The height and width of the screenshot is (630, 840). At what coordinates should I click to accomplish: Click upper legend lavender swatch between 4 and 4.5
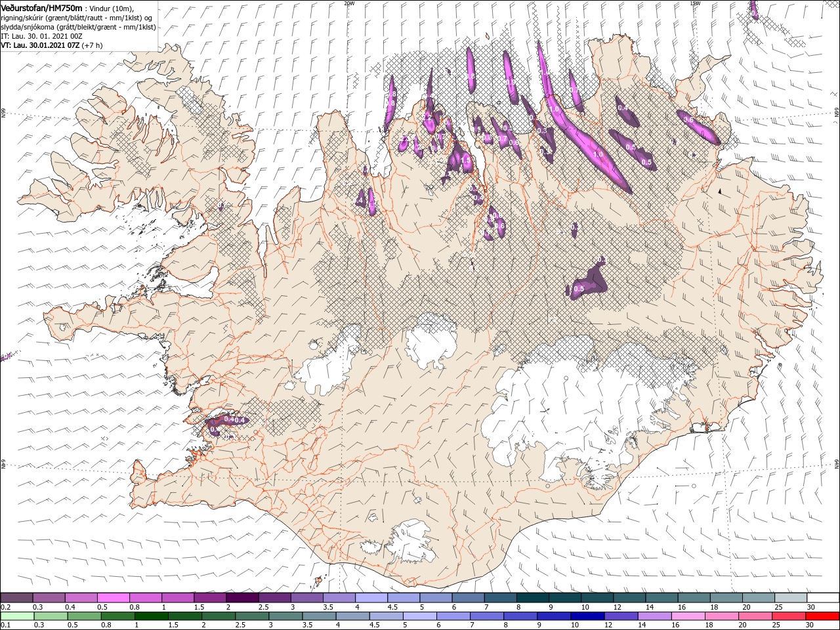pos(371,598)
